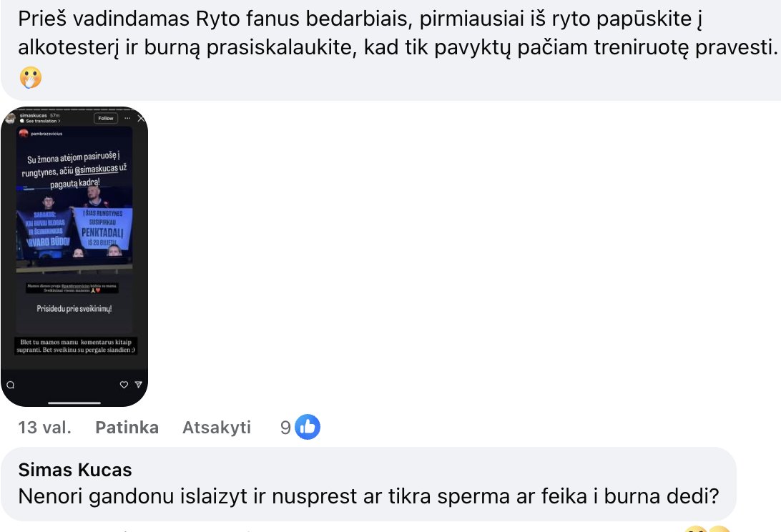Click the comment bubble icon in story
Image resolution: width=781 pixels, height=532 pixels.
point(11,385)
